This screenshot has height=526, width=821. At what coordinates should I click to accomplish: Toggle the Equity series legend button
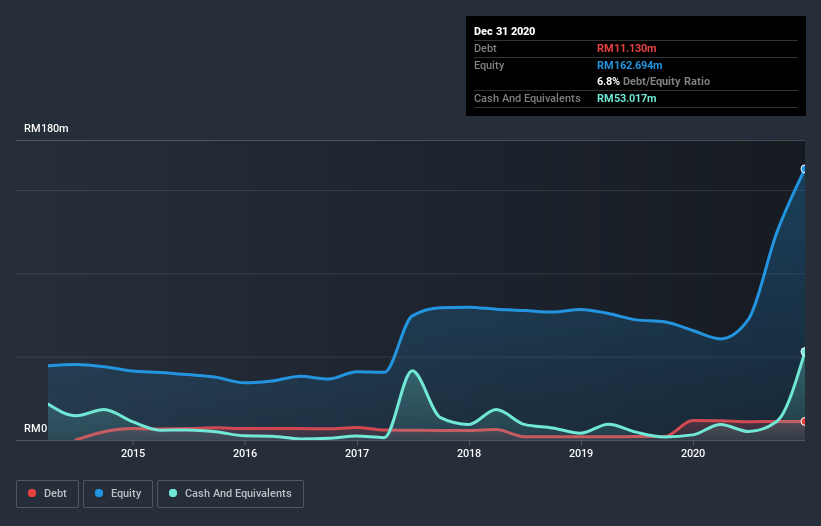[118, 494]
